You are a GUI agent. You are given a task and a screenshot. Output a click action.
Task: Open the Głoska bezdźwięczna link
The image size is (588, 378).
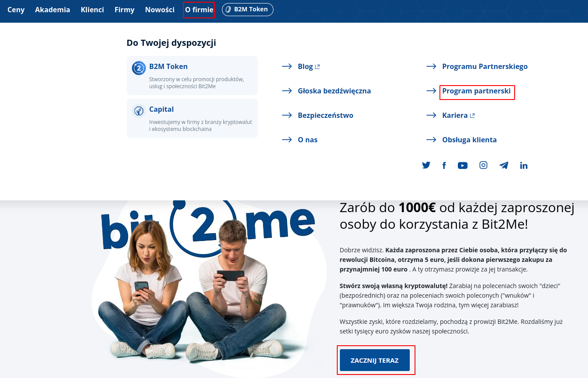pos(334,91)
